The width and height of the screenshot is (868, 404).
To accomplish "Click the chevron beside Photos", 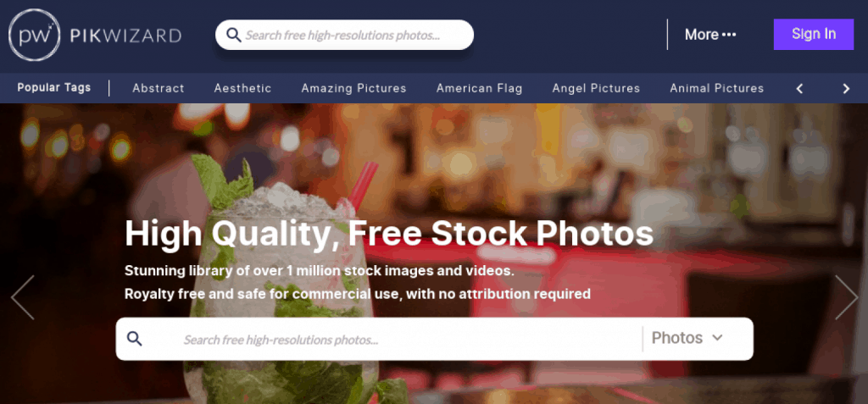I will (x=717, y=338).
